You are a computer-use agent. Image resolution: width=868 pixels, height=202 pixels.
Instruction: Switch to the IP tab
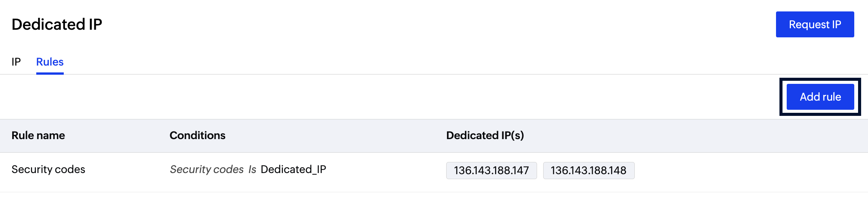tap(16, 62)
